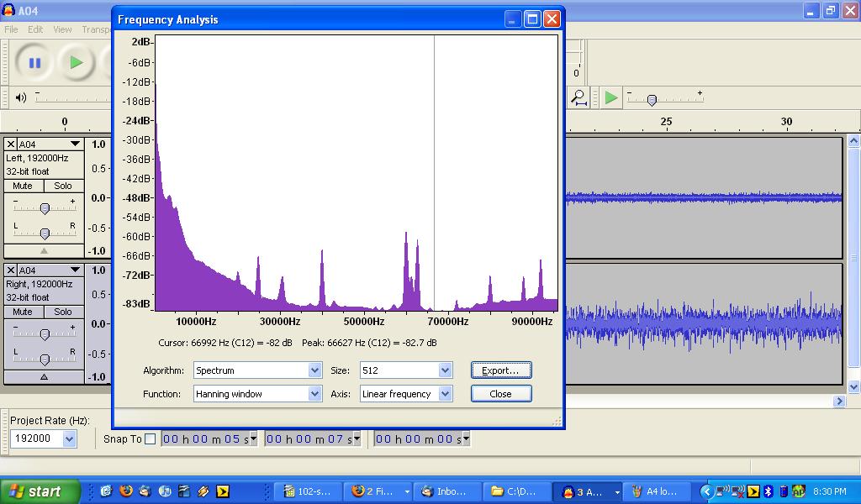Click the Close button in Frequency Analysis dialog
Viewport: 861px width, 504px height.
(x=500, y=394)
